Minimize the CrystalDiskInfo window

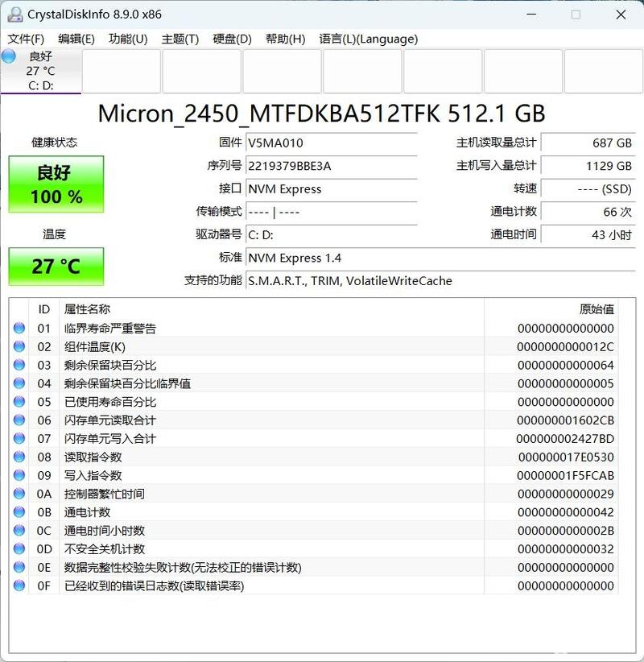[x=532, y=14]
